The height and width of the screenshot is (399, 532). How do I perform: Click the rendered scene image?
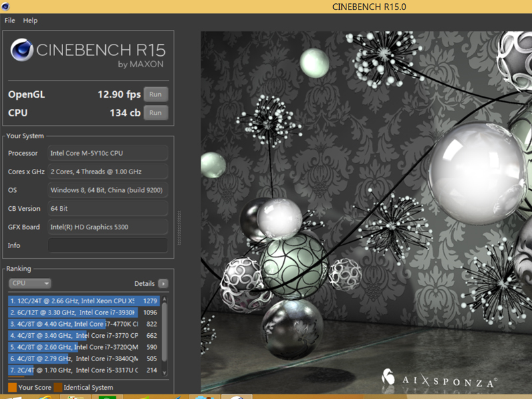pyautogui.click(x=366, y=212)
